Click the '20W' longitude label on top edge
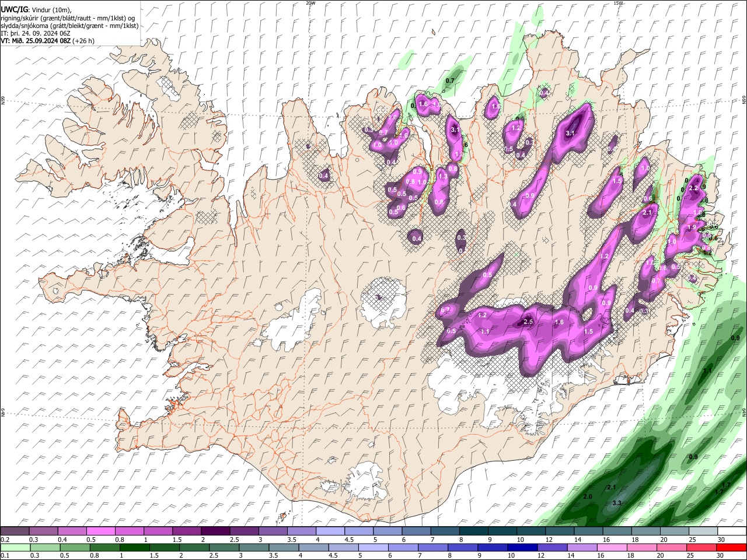This screenshot has height=560, width=747. 310,3
